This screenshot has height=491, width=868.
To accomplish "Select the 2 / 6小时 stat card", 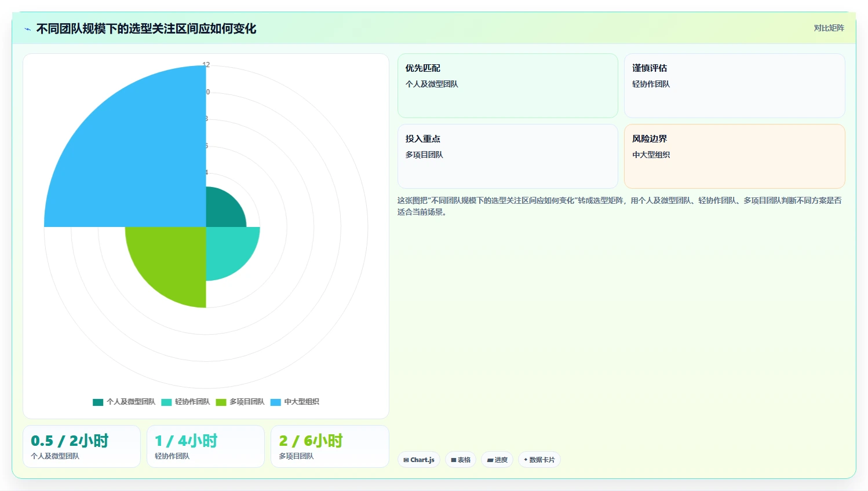I will 330,446.
